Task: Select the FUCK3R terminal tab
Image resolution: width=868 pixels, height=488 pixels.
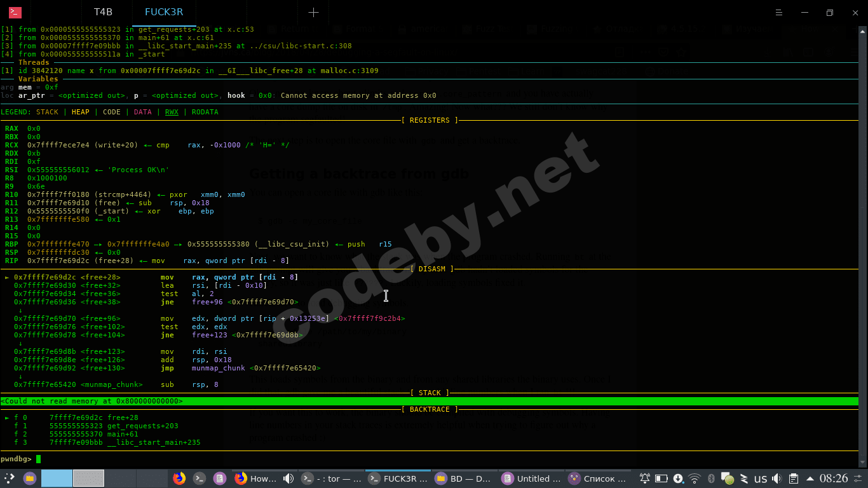Action: tap(165, 13)
